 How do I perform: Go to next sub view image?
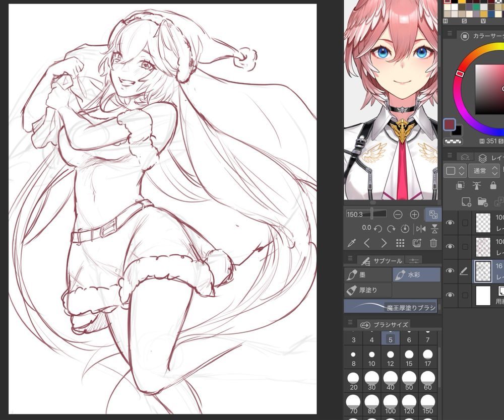click(384, 243)
